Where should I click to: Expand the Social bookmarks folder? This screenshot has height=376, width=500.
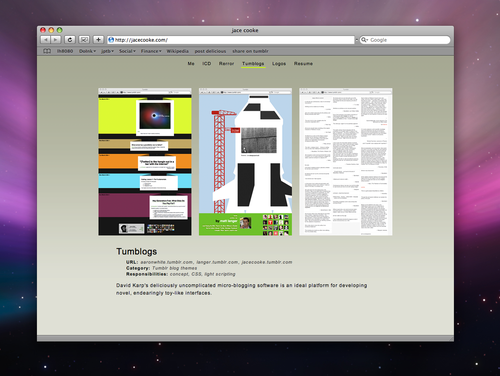tap(127, 51)
